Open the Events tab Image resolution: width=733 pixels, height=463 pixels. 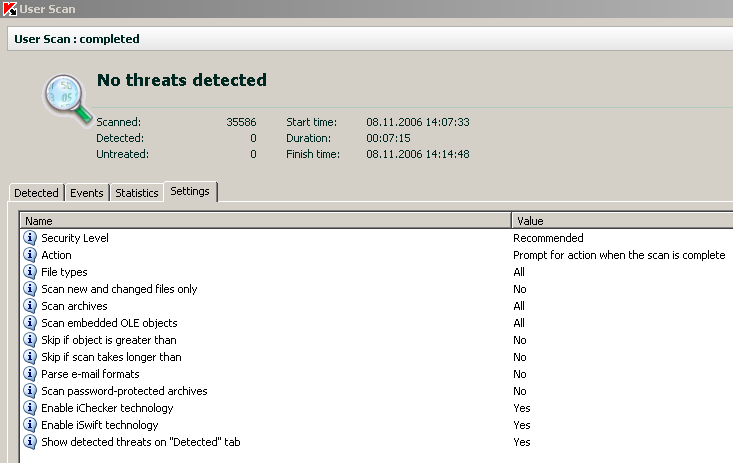pos(87,193)
